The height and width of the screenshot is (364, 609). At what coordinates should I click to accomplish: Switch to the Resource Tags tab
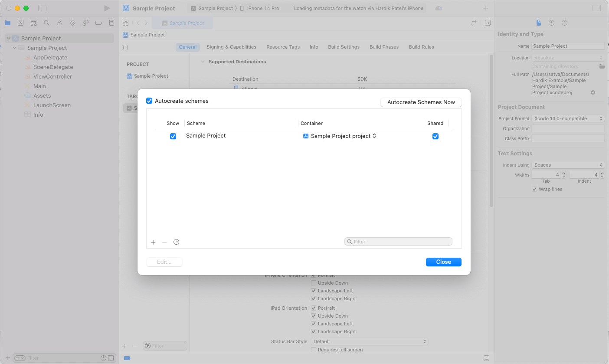[283, 47]
